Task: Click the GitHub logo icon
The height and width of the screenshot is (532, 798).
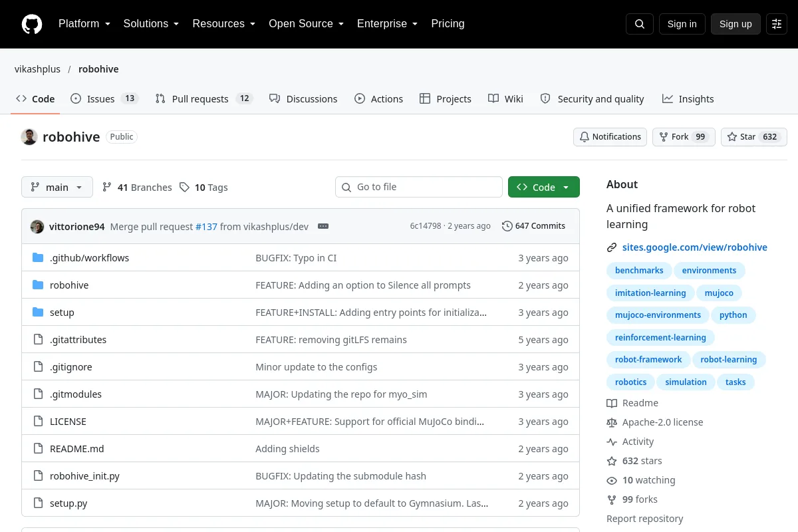Action: click(32, 24)
